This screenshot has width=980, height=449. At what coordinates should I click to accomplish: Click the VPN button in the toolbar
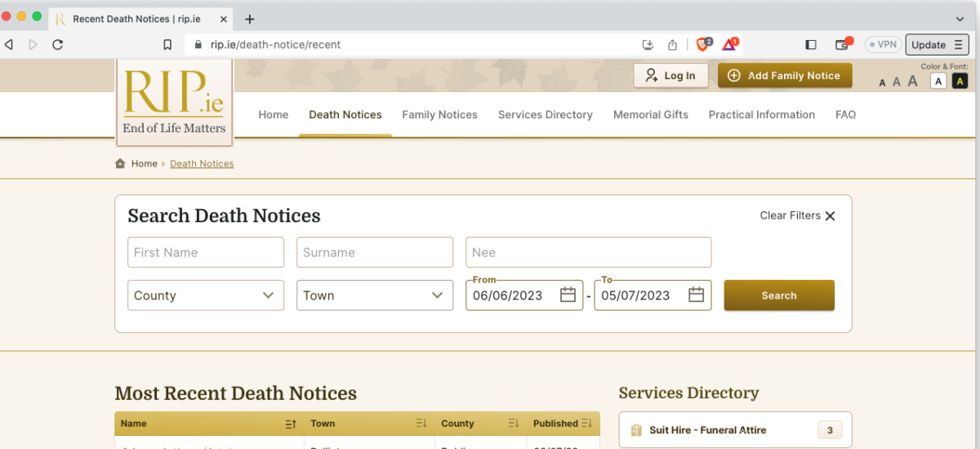[x=883, y=45]
